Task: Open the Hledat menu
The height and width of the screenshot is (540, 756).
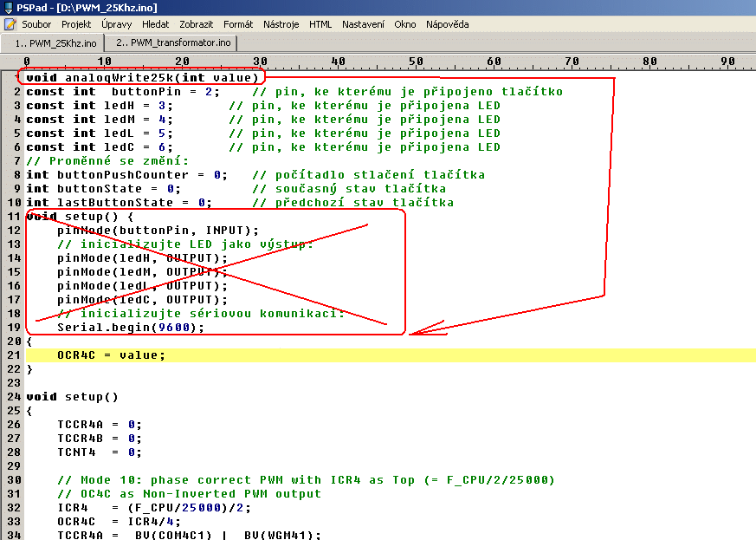Action: point(156,24)
